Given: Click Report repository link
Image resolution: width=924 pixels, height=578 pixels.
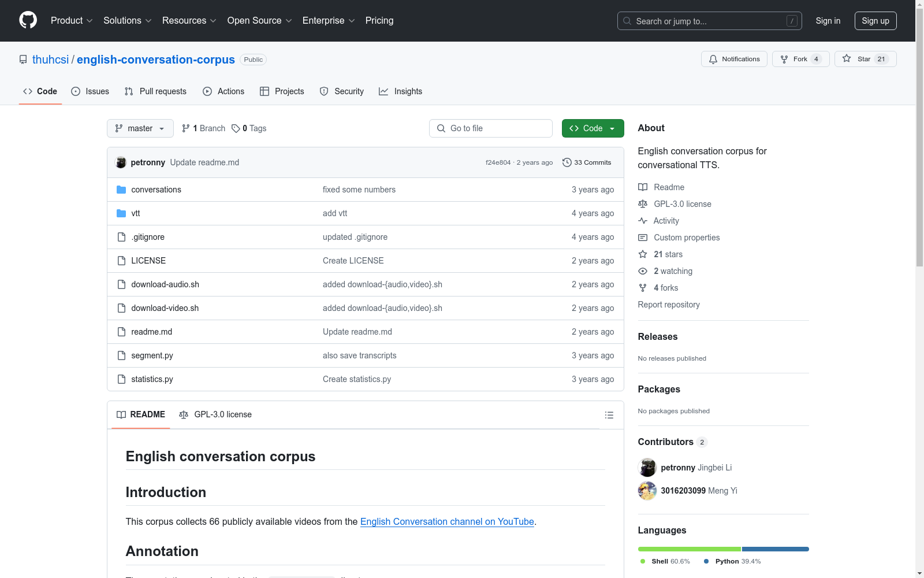Looking at the screenshot, I should (669, 305).
